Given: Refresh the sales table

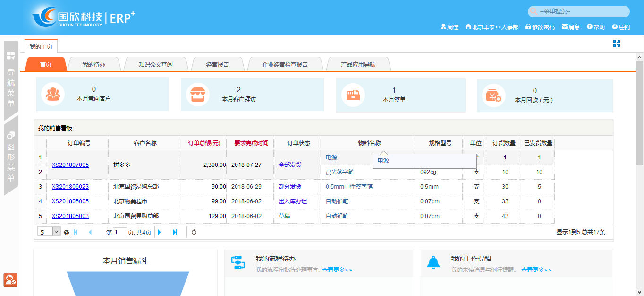Looking at the screenshot, I should click(x=194, y=232).
